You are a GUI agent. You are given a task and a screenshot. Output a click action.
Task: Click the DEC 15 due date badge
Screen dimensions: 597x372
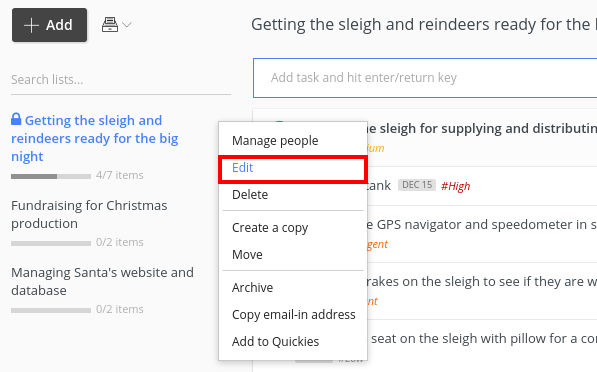[x=417, y=185]
